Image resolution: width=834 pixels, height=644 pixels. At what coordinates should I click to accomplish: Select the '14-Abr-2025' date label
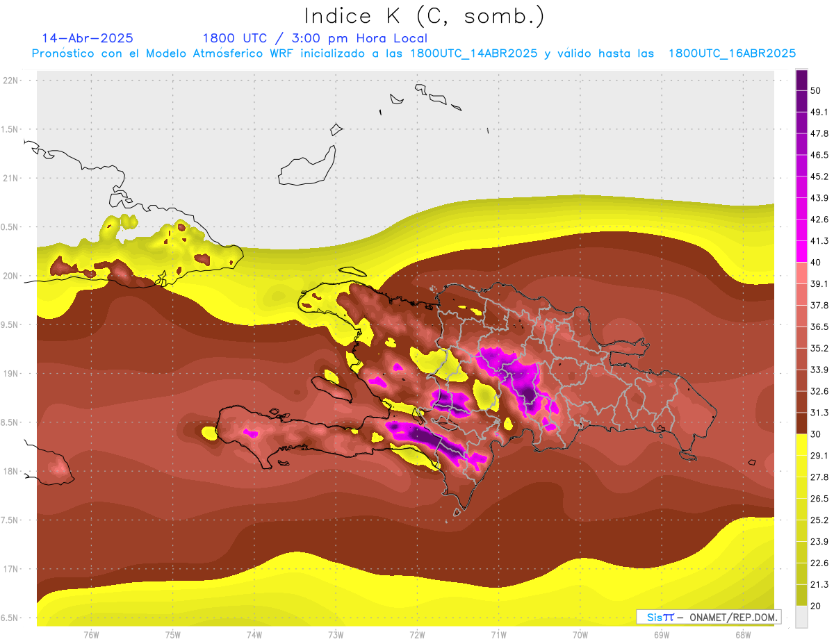[x=88, y=38]
